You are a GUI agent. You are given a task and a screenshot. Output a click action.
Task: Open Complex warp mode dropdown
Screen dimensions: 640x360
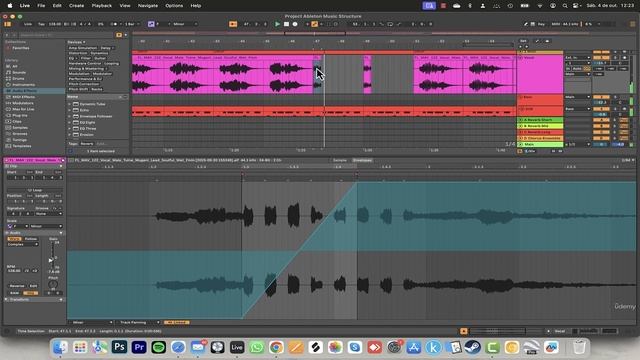(23, 244)
